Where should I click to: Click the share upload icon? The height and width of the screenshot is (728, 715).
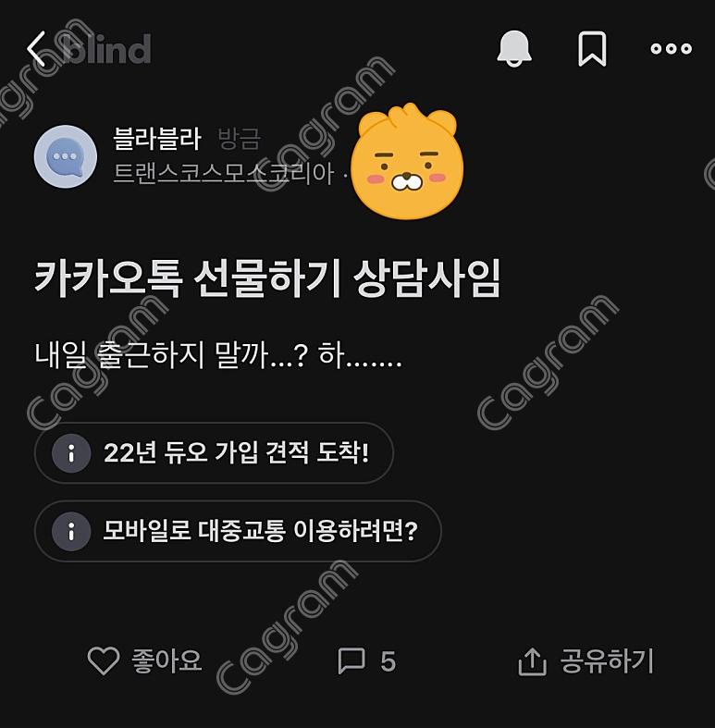click(532, 661)
